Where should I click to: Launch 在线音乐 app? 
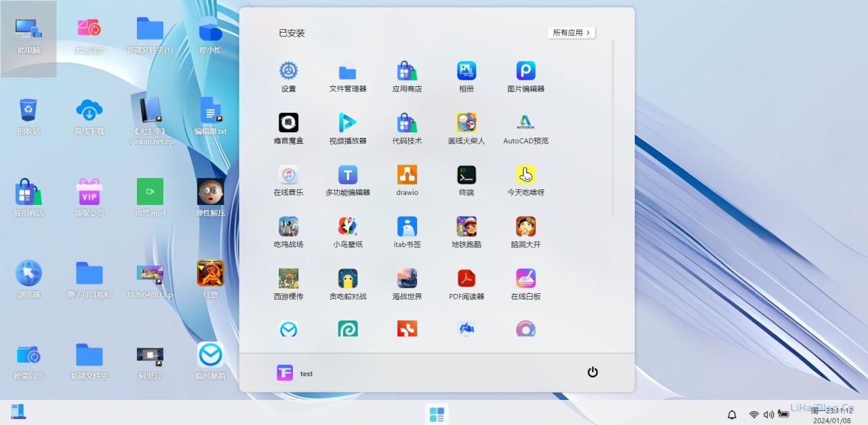(x=288, y=181)
